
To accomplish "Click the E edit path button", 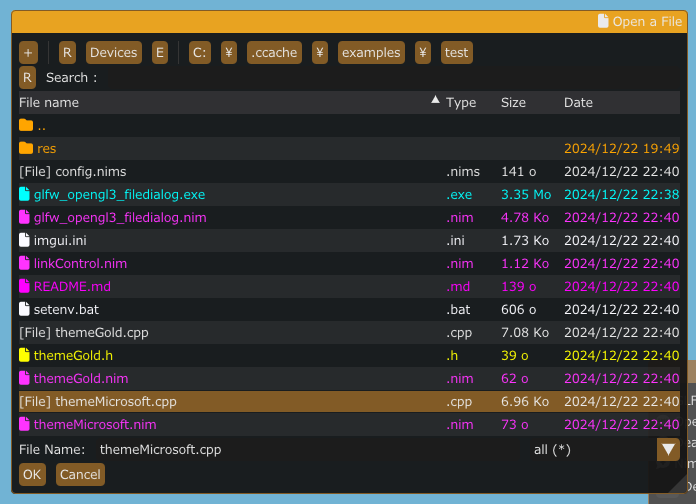I will (x=160, y=53).
